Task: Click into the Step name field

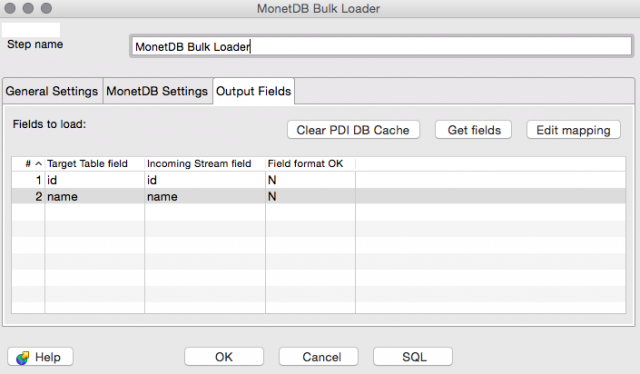Action: (x=381, y=47)
